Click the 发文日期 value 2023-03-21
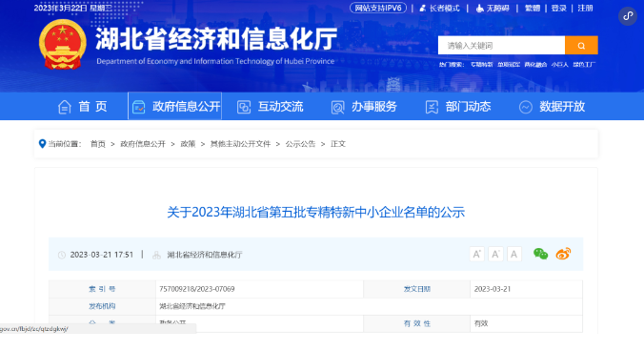 tap(493, 289)
